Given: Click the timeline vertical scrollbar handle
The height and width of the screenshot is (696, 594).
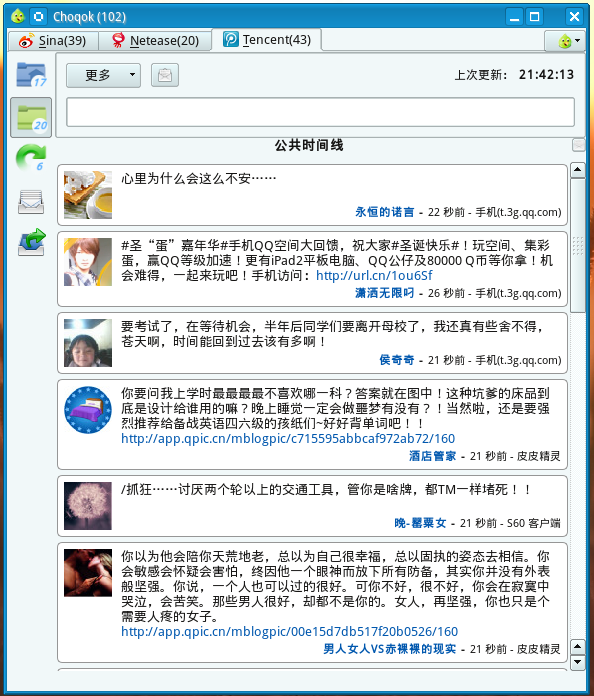Looking at the screenshot, I should [578, 245].
